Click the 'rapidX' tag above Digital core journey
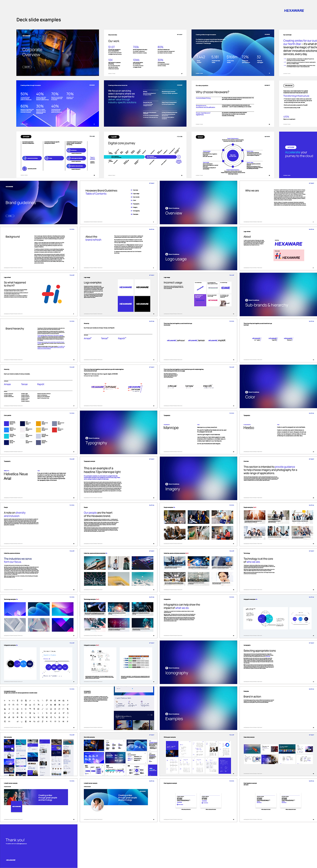 tap(114, 137)
